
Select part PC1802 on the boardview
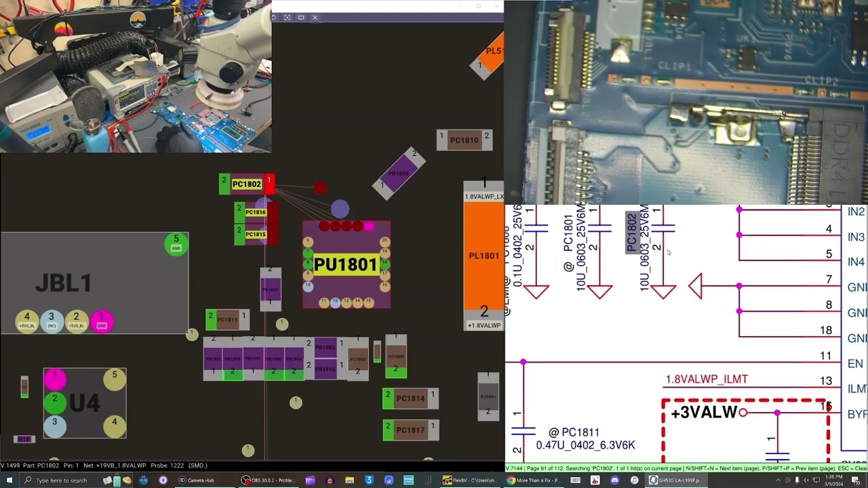click(x=246, y=184)
